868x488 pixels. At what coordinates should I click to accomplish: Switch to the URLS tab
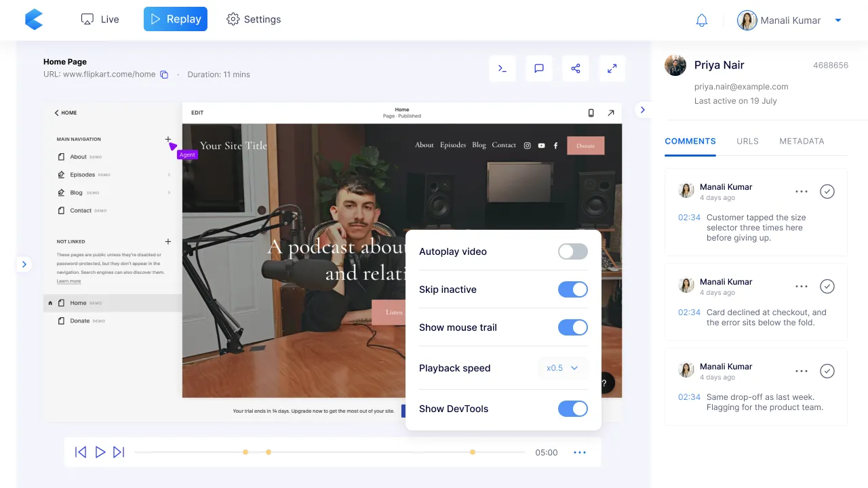[x=748, y=141]
